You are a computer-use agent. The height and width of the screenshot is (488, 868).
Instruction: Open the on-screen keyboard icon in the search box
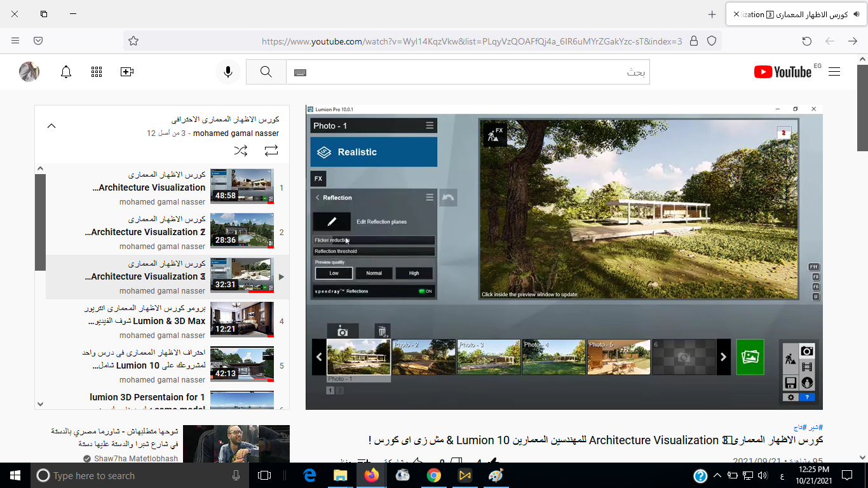(300, 72)
